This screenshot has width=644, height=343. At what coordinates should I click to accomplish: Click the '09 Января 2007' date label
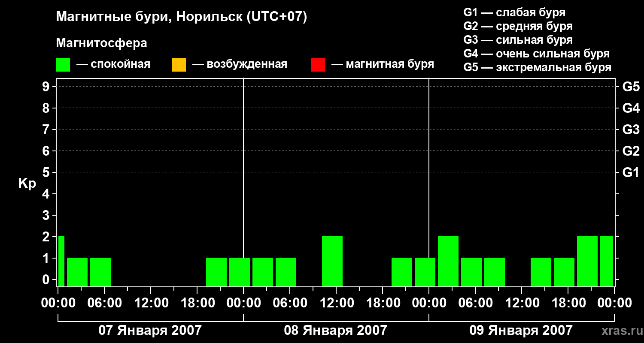coord(521,330)
